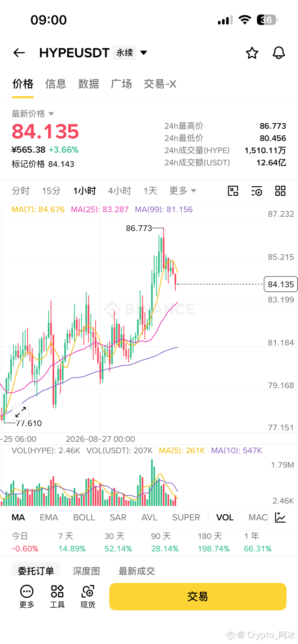Tap the 09:00 clock in status bar
This screenshot has width=298, height=644.
click(49, 20)
